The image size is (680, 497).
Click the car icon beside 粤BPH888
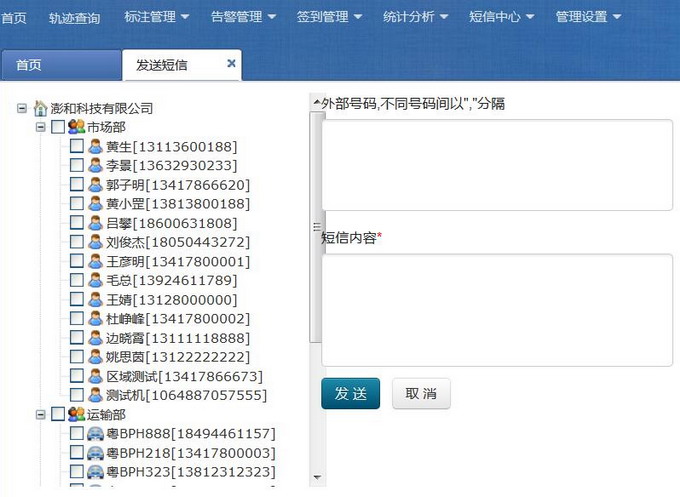tap(95, 434)
